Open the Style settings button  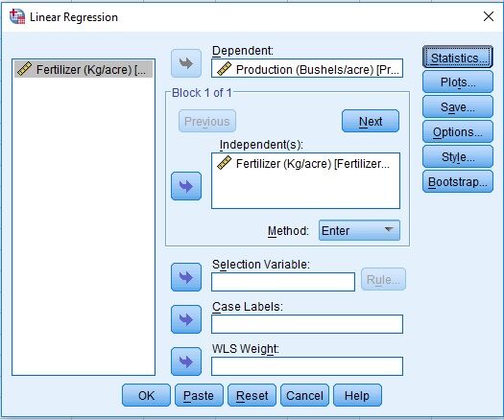tap(458, 156)
